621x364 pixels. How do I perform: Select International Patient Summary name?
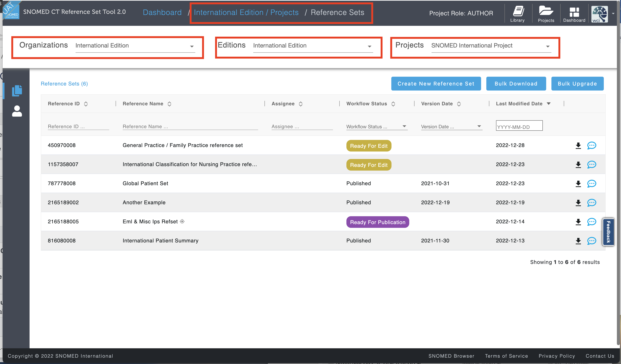tap(160, 241)
